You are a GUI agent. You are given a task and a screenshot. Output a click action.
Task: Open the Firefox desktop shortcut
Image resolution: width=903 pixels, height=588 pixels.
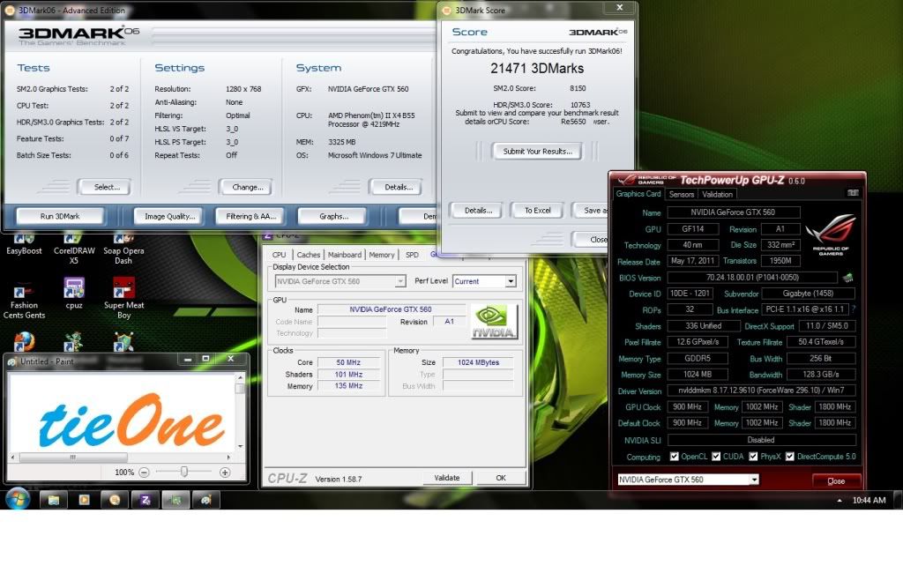[x=24, y=342]
